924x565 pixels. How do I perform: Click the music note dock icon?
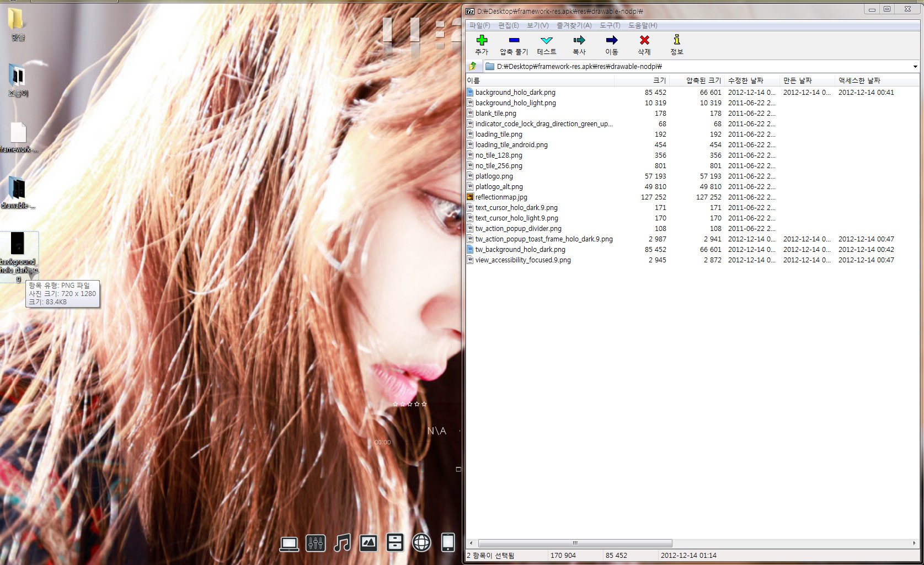tap(342, 543)
